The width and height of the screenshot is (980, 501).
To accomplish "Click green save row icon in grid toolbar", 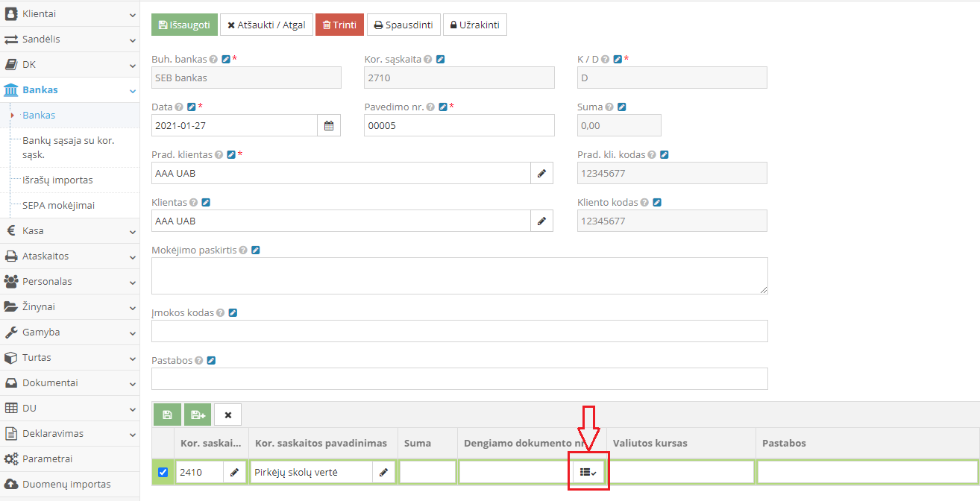I will point(167,415).
